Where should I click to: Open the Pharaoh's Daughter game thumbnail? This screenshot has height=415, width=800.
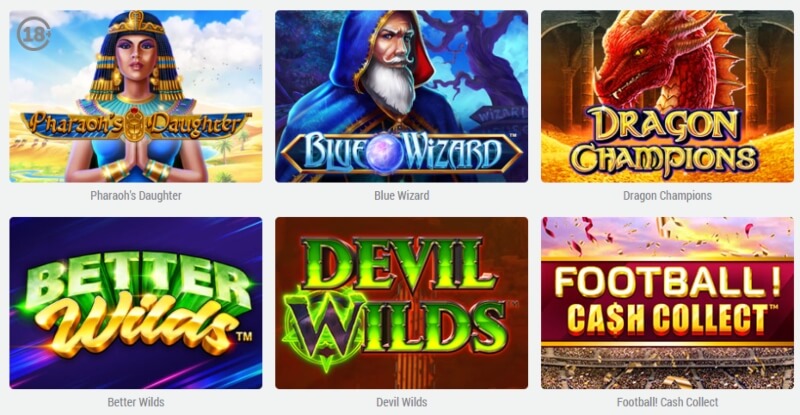(136, 96)
